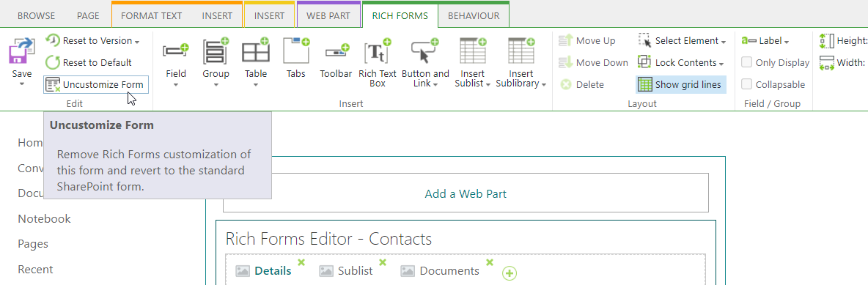Expand Reset to Version dropdown arrow
The width and height of the screenshot is (868, 285).
tap(137, 42)
